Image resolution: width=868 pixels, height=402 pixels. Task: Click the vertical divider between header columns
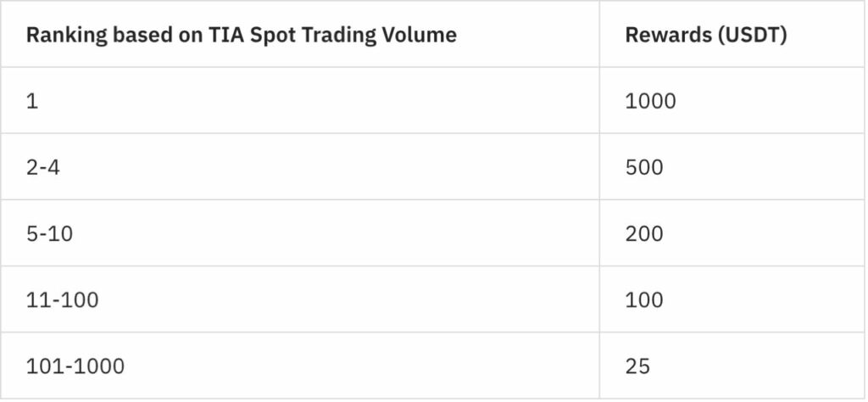pos(599,36)
